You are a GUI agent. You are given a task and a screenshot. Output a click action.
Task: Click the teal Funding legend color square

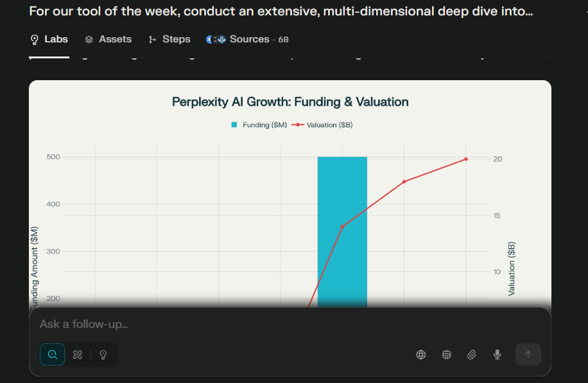pyautogui.click(x=234, y=125)
